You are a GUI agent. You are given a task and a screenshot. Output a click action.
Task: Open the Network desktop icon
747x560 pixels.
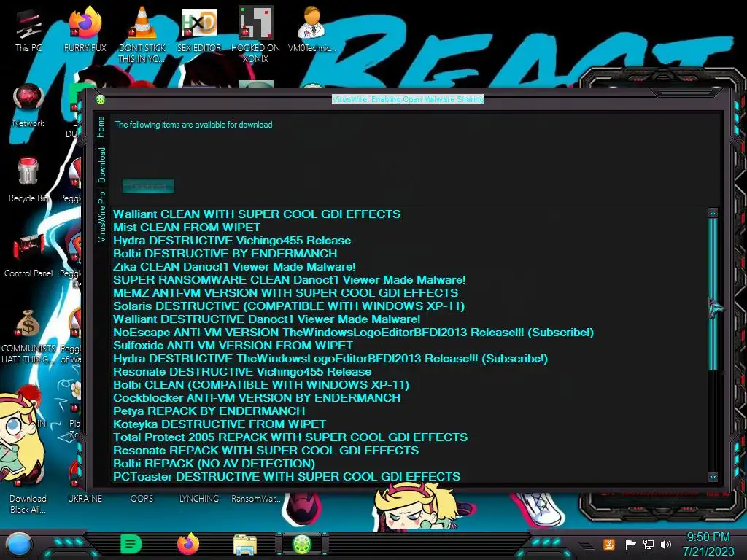coord(28,106)
